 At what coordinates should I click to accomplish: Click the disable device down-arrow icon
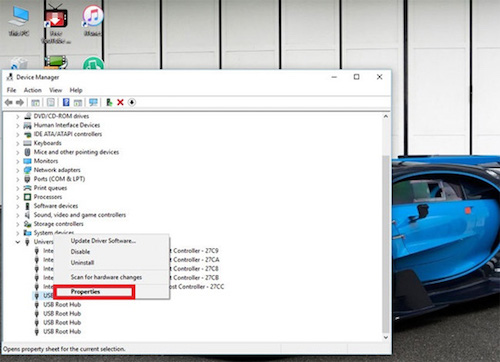pyautogui.click(x=132, y=102)
